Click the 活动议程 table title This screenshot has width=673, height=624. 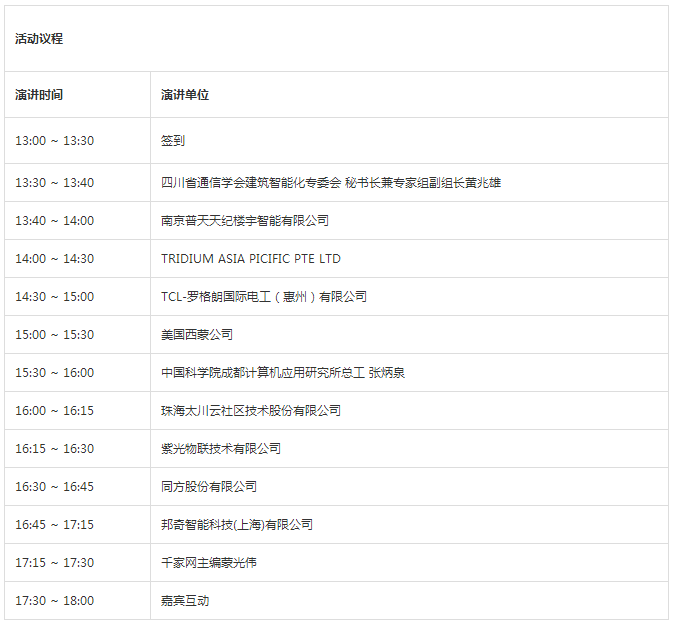click(39, 39)
